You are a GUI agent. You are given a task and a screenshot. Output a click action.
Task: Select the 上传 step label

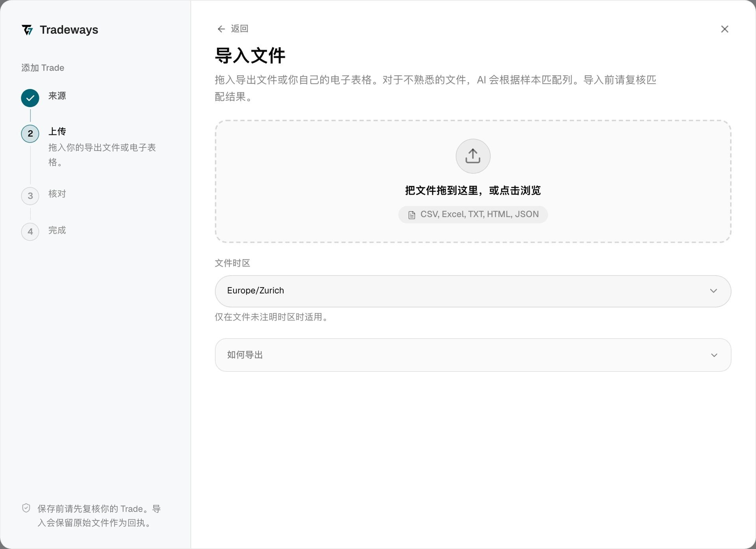click(x=57, y=131)
